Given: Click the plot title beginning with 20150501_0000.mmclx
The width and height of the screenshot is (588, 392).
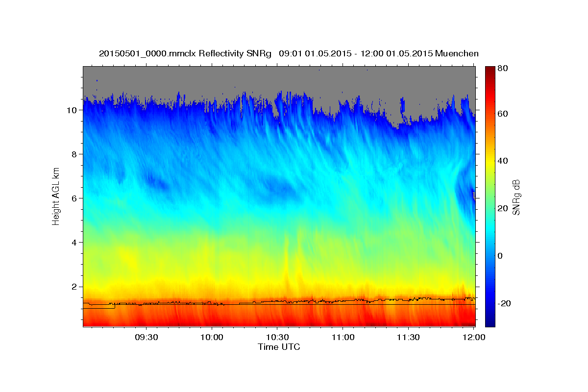Looking at the screenshot, I should (x=289, y=53).
